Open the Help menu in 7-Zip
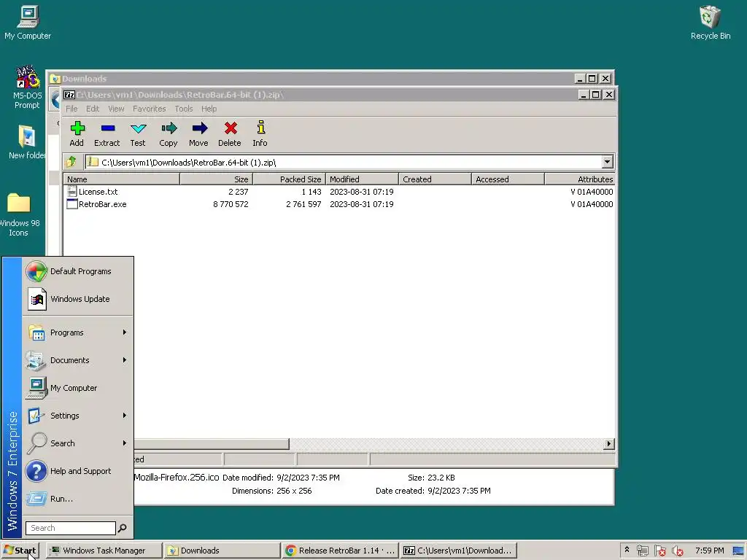The image size is (747, 560). coord(209,109)
